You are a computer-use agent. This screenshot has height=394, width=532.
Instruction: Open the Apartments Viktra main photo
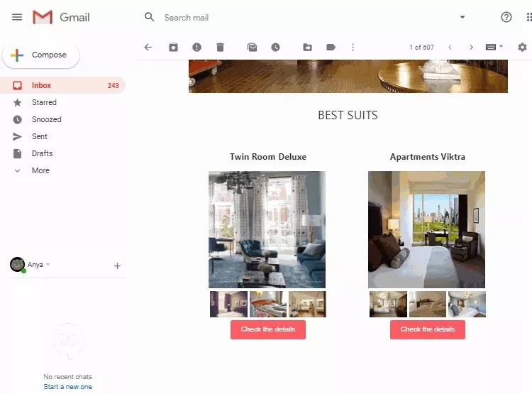coord(426,229)
